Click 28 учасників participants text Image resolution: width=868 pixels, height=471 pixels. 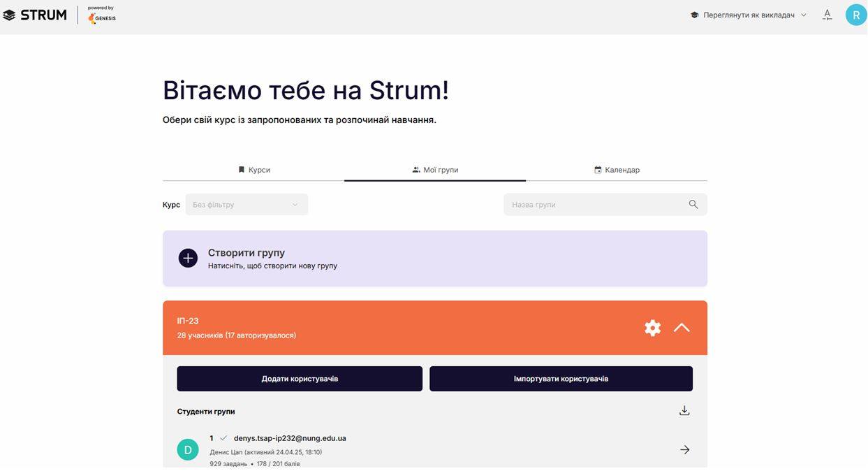[237, 335]
